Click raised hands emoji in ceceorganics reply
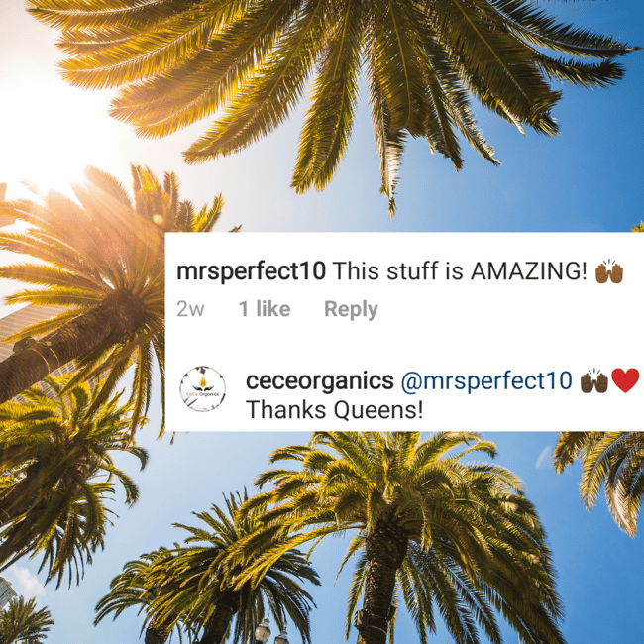Screen dimensions: 644x644 pyautogui.click(x=593, y=380)
